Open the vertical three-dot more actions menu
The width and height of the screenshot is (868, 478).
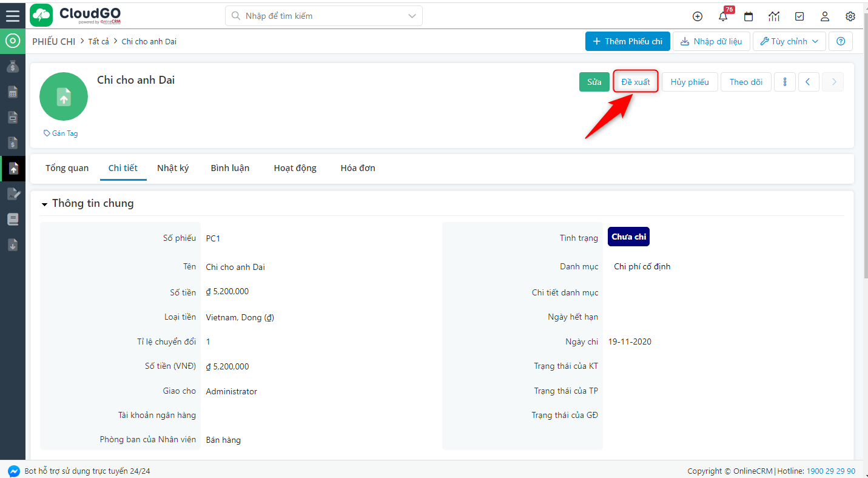click(x=785, y=81)
